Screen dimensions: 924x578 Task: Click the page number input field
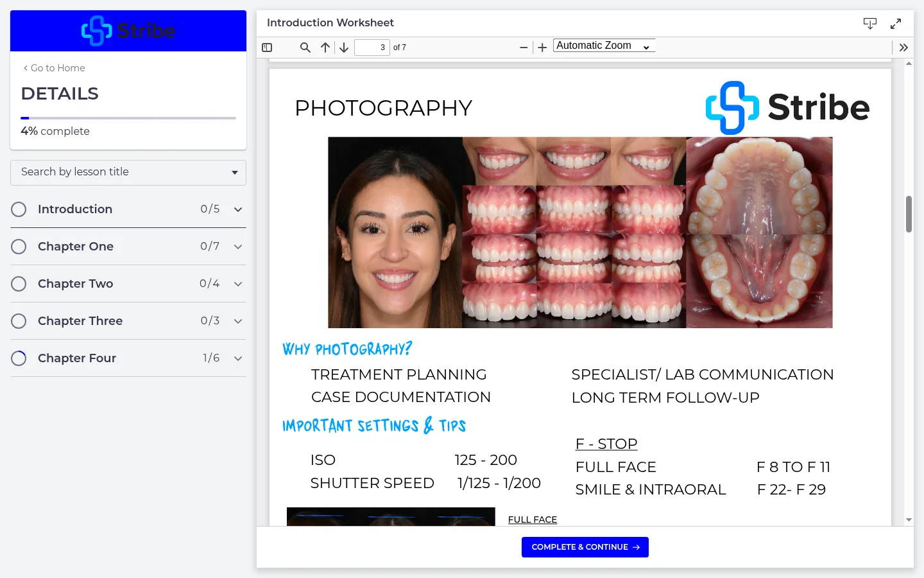click(x=372, y=48)
